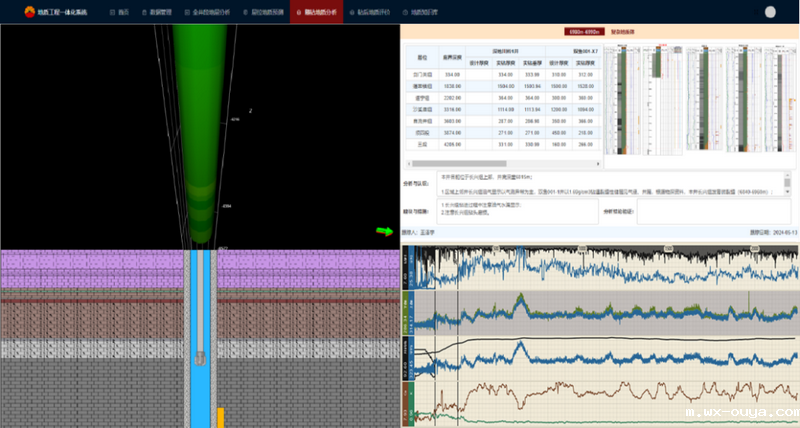The image size is (800, 428).
Task: Click the home icon in the navigation bar
Action: (x=110, y=13)
